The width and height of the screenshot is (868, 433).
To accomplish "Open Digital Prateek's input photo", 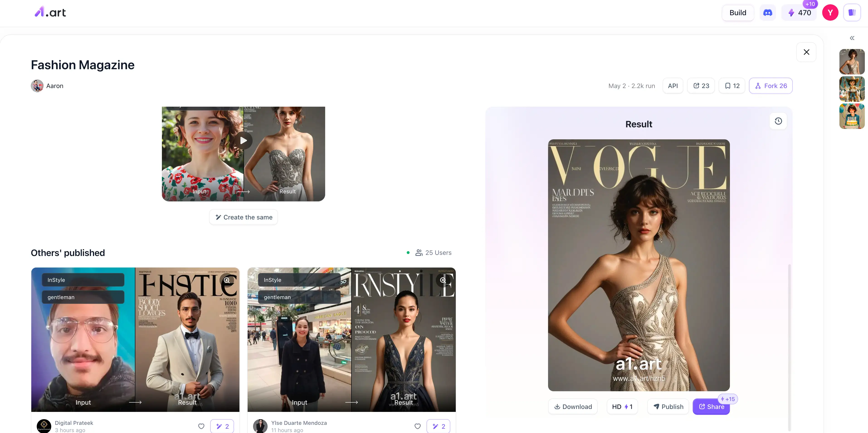I will [x=83, y=340].
